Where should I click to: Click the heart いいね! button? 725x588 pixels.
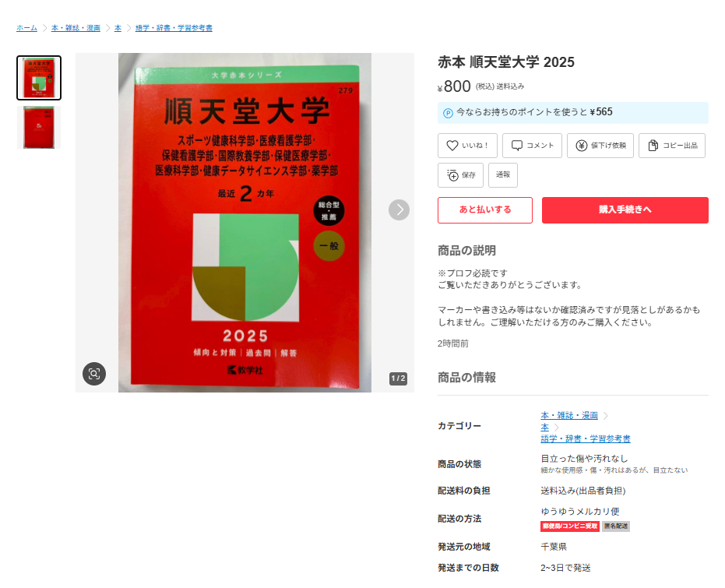click(x=467, y=146)
